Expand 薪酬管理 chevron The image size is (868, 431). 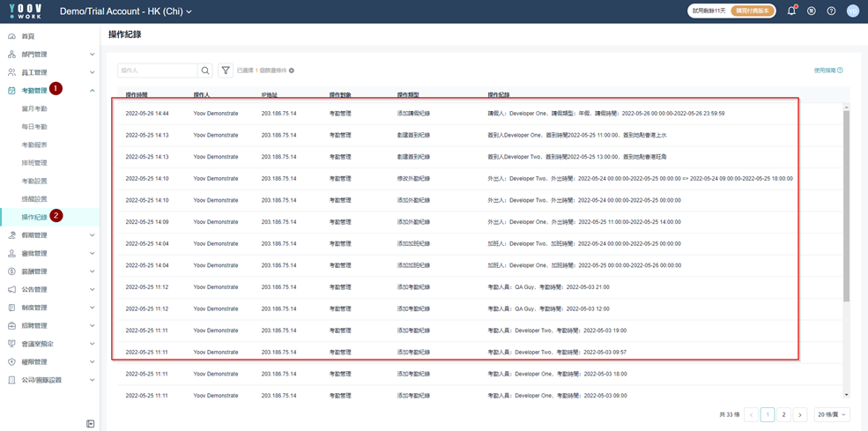tap(93, 271)
